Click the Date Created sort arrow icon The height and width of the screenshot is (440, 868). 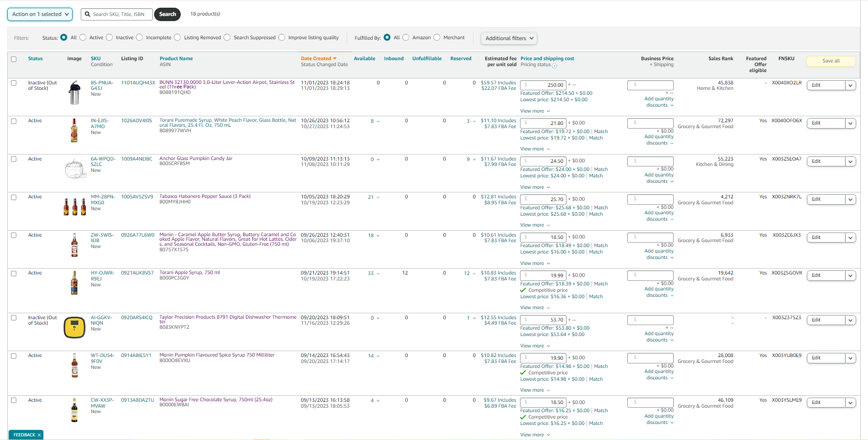[335, 58]
